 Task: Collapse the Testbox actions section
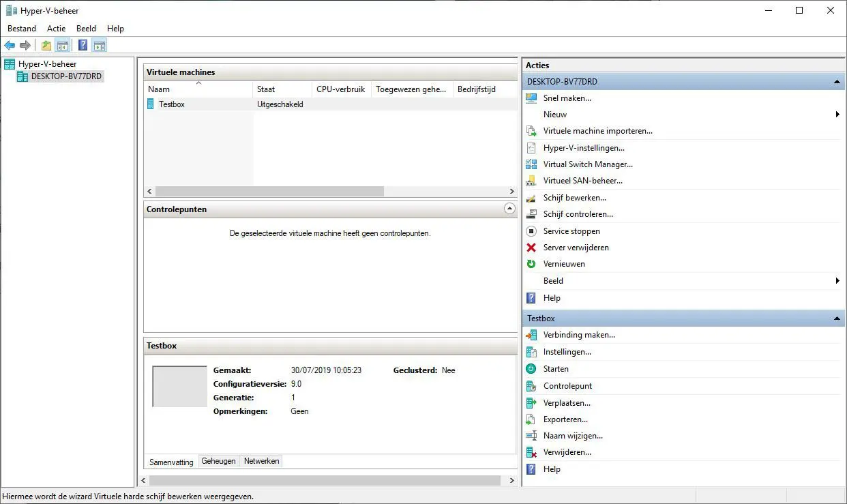837,318
